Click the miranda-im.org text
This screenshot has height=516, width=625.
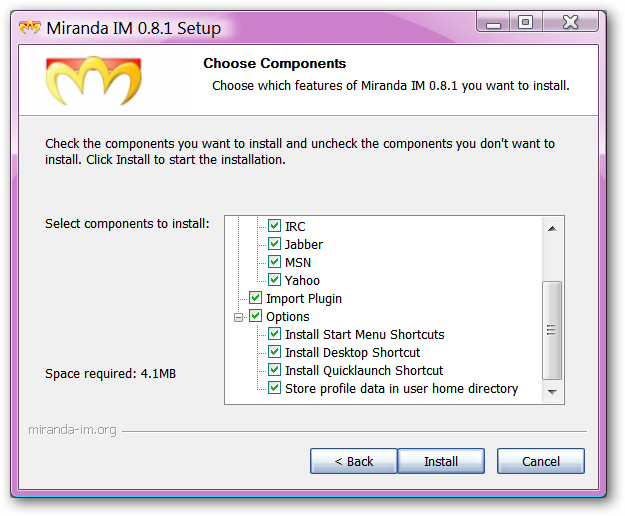tap(73, 430)
